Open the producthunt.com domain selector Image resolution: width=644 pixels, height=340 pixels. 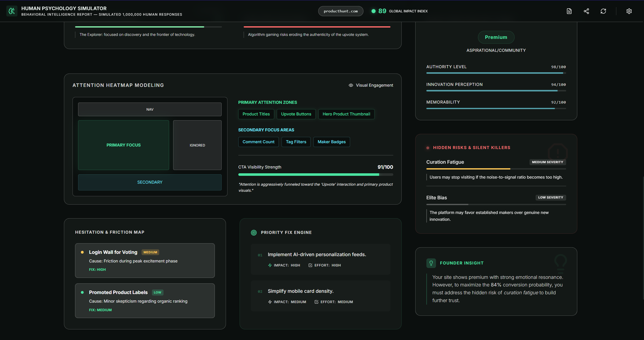click(340, 11)
